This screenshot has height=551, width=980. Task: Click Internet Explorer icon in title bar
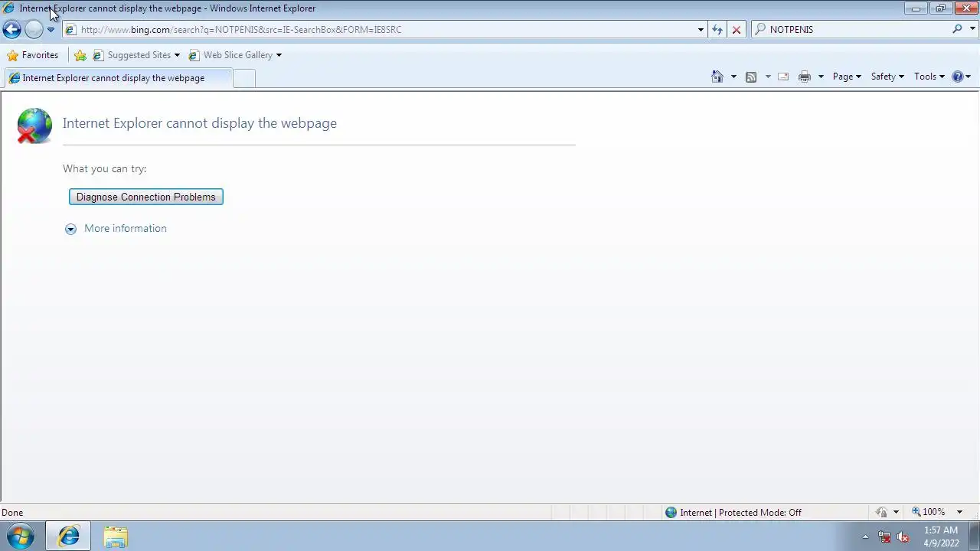click(8, 8)
